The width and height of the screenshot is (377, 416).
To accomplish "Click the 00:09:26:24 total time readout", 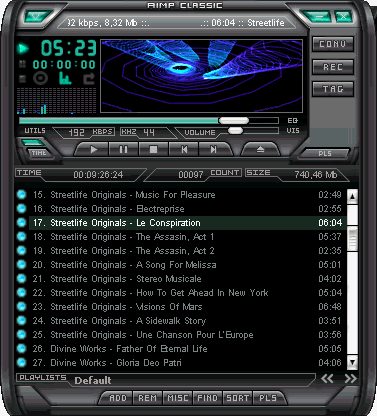I will (98, 175).
